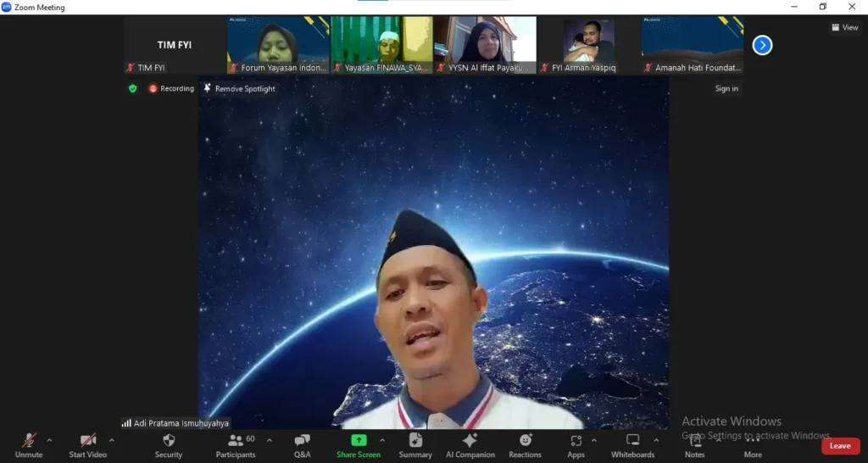This screenshot has width=868, height=463.
Task: Expand arrow next to Participants
Action: (x=269, y=441)
